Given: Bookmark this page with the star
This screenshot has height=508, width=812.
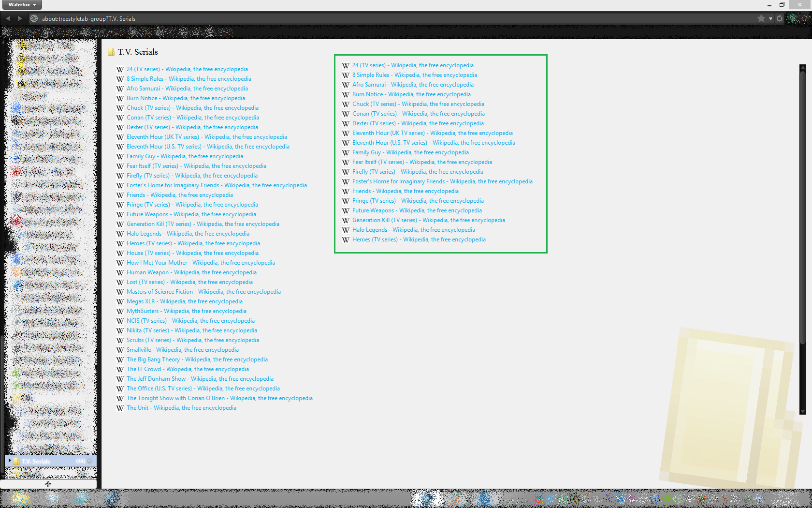Looking at the screenshot, I should tap(761, 18).
